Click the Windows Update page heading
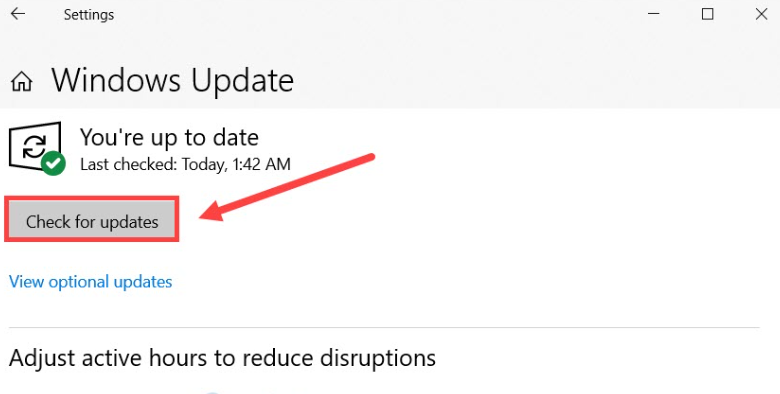 pos(173,80)
